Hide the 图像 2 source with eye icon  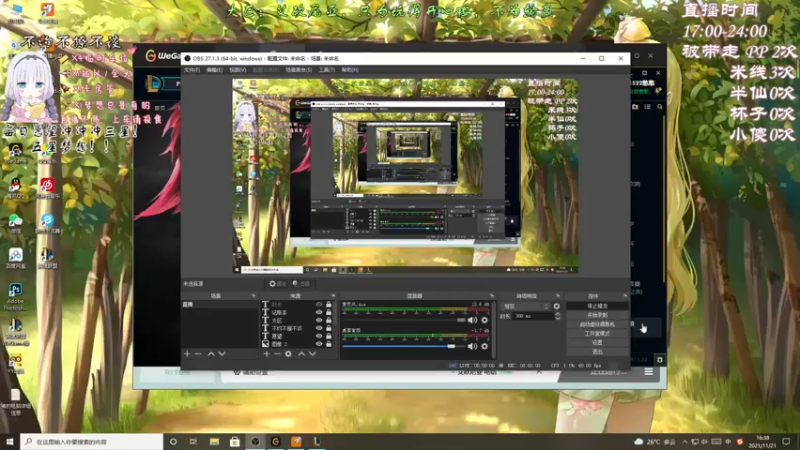pyautogui.click(x=319, y=344)
